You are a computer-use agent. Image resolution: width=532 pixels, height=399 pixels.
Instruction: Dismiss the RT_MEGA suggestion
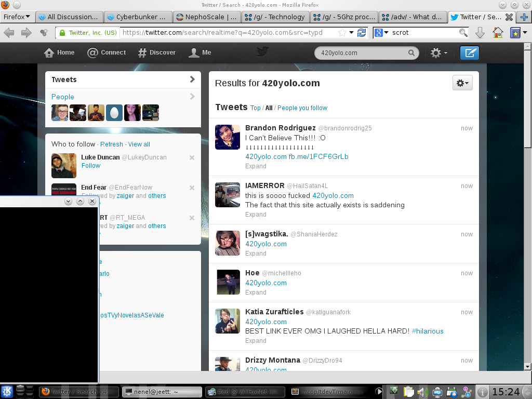tap(192, 218)
